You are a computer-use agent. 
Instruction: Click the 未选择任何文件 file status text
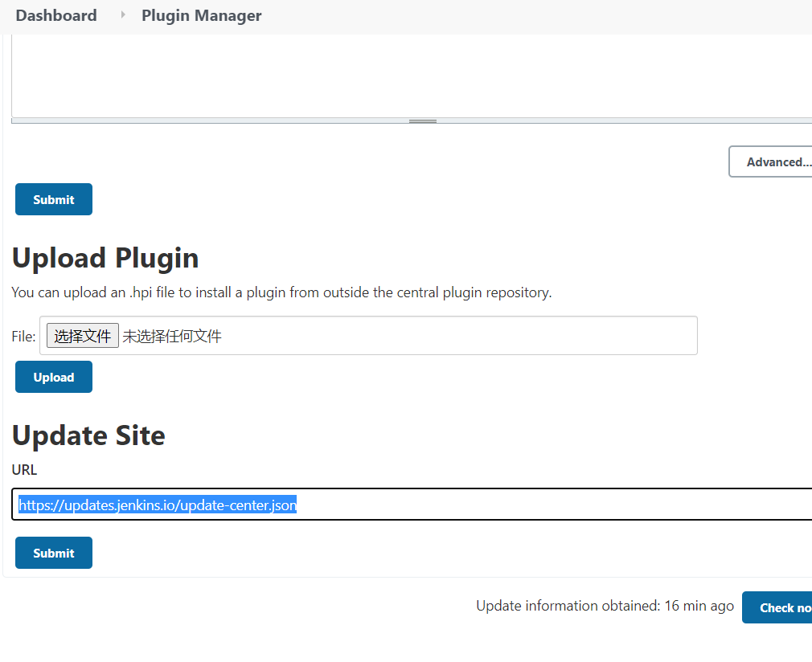(x=172, y=337)
